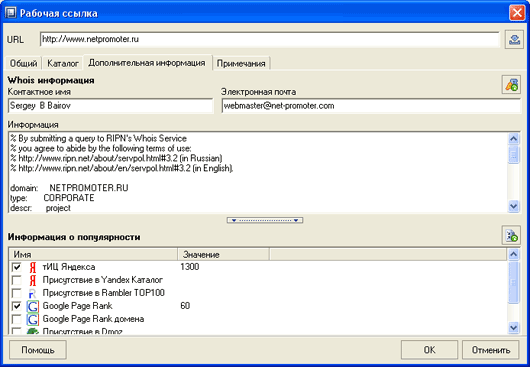Click the line 'type: CORPORATE'
The width and height of the screenshot is (530, 367).
click(x=52, y=198)
